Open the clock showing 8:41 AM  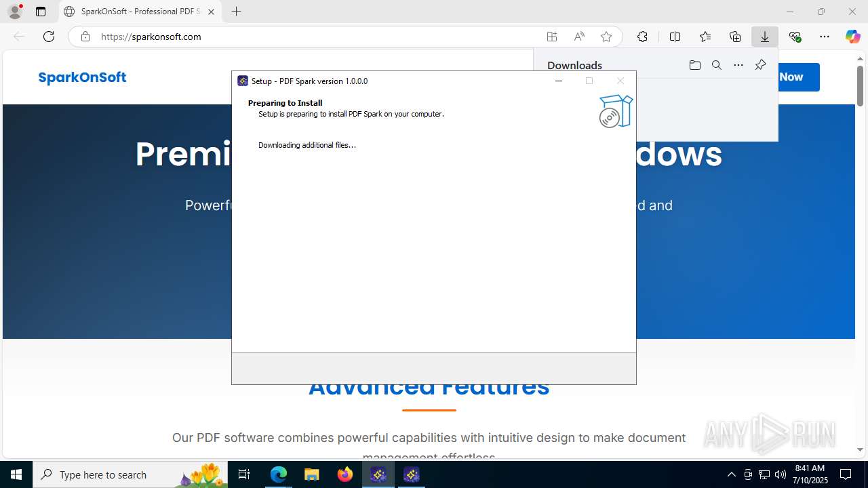(811, 474)
